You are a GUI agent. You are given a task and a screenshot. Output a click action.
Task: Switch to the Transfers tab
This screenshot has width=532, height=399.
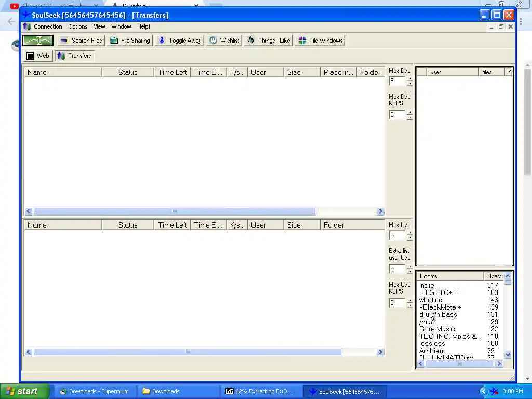click(x=74, y=56)
